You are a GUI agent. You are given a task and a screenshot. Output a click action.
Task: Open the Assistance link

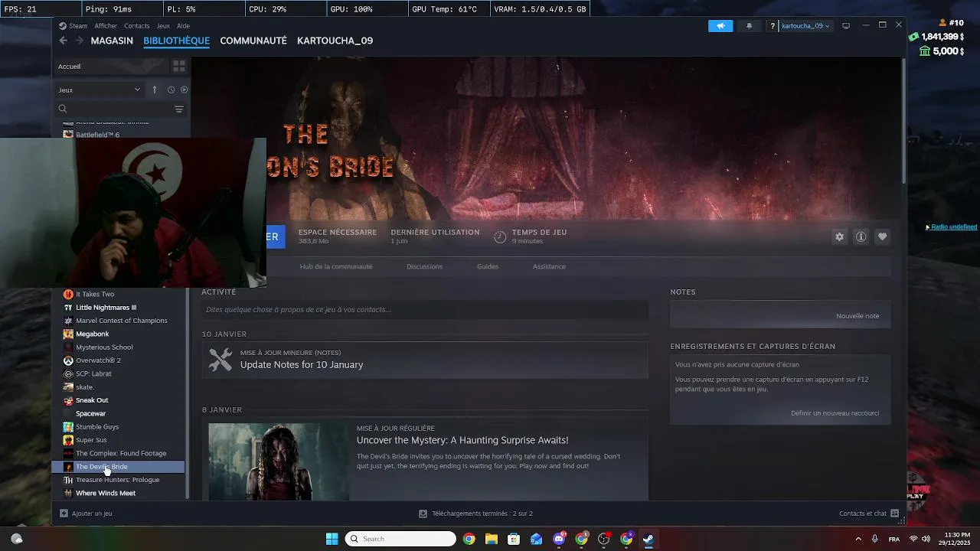[549, 266]
